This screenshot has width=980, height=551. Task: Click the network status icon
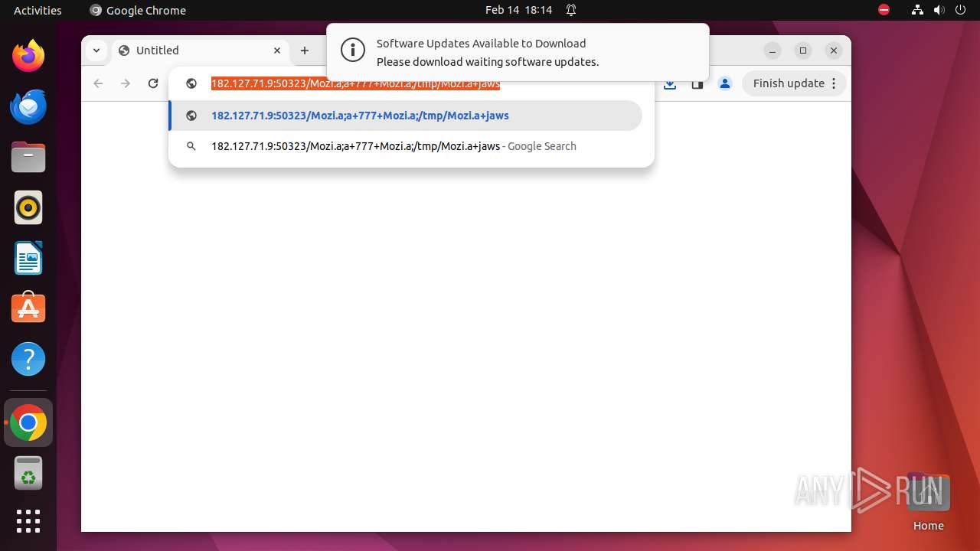click(x=917, y=10)
